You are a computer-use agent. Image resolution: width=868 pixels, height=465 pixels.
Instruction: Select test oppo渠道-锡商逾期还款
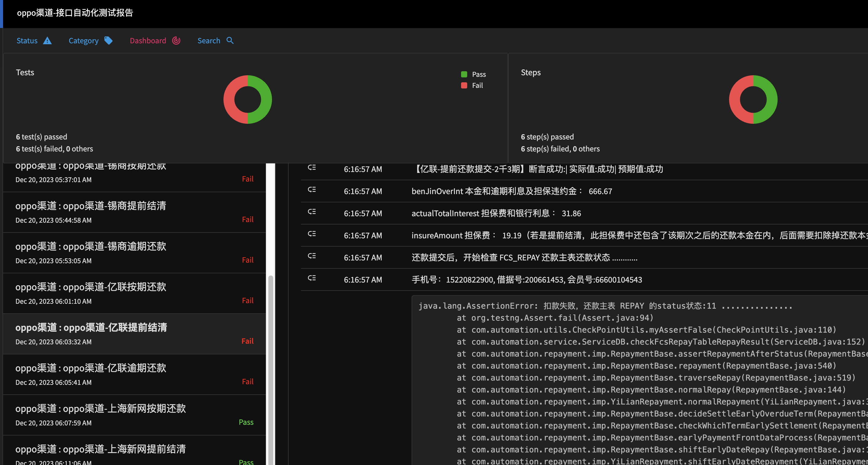134,253
